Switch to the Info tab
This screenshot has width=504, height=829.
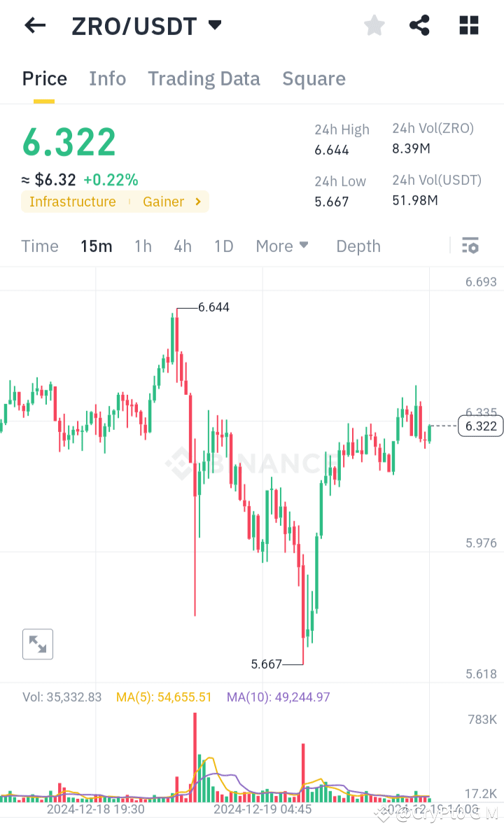[107, 78]
